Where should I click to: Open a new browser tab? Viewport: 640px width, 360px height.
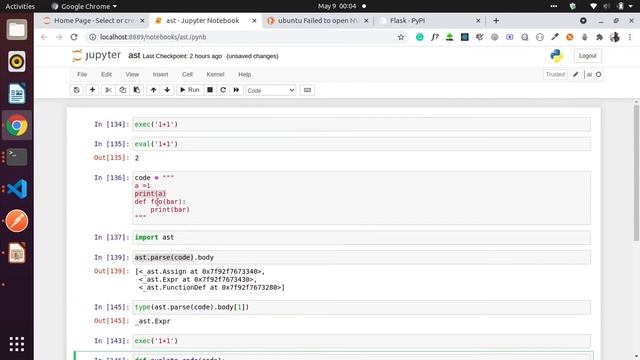point(496,20)
